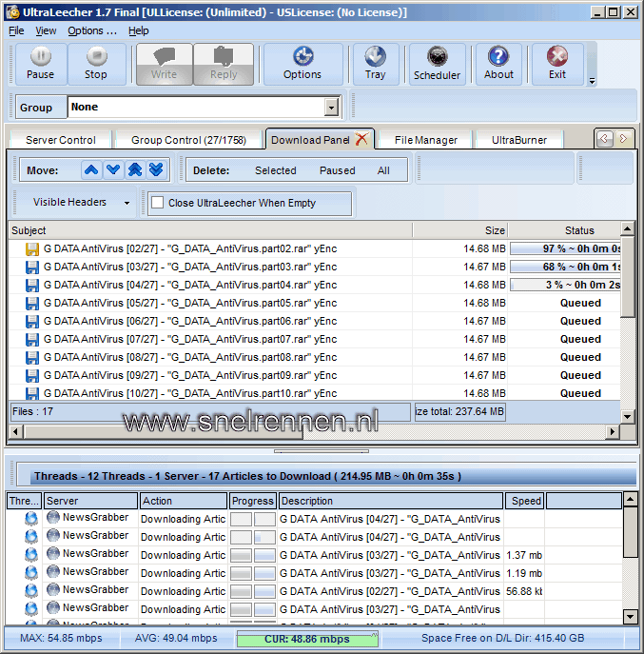Screen dimensions: 644x654
Task: Expand the toolbar overflow arrow
Action: point(592,81)
